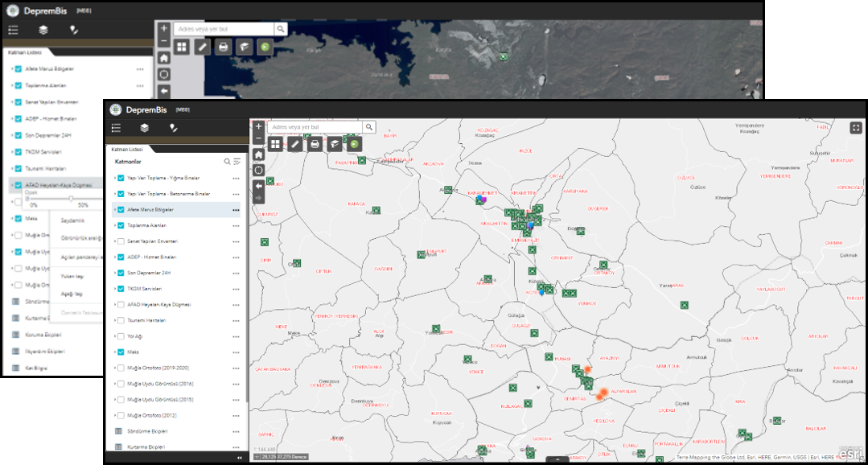This screenshot has width=868, height=465.
Task: Expand Muğla Uydu Görüntüsü [2016] in front window
Action: click(114, 384)
